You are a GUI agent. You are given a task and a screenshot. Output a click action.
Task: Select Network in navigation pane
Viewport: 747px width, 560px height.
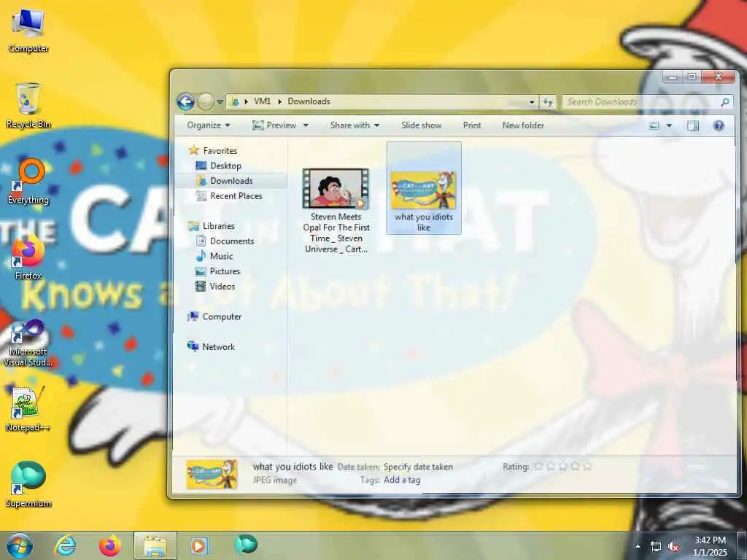(212, 346)
